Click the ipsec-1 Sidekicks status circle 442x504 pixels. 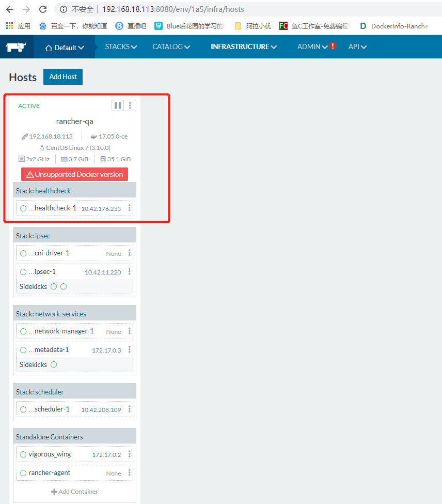click(54, 286)
